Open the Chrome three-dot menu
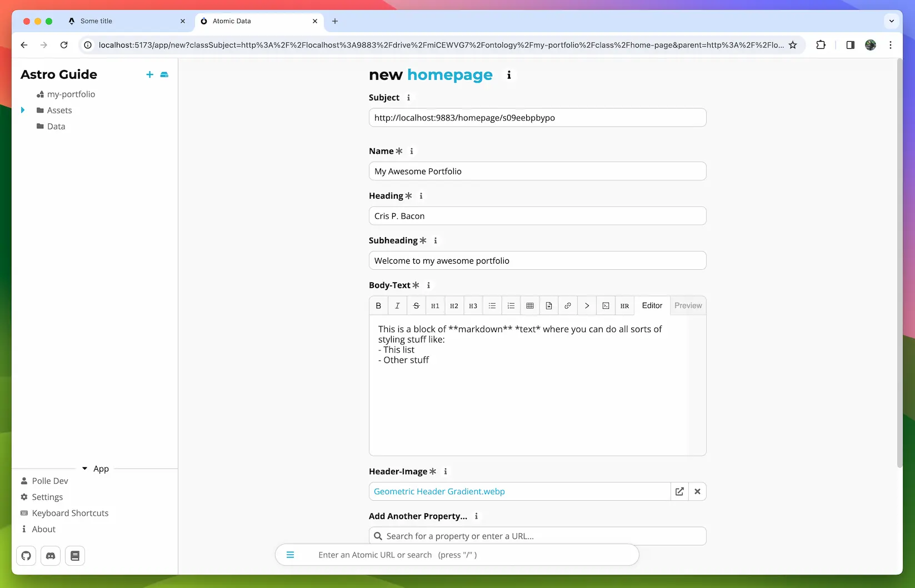The width and height of the screenshot is (915, 588). 891,45
